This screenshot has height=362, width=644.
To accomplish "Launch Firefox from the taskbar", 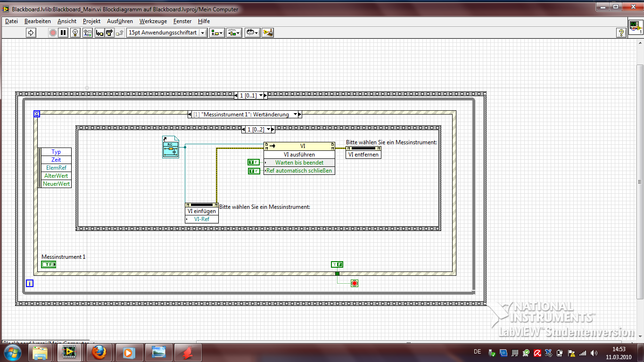I will (99, 352).
